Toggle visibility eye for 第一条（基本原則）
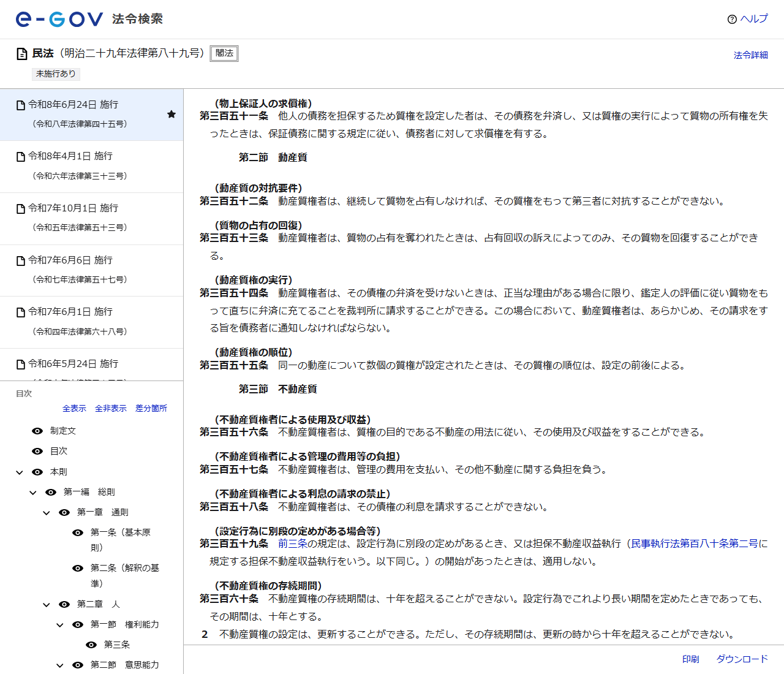The image size is (784, 674). [78, 532]
